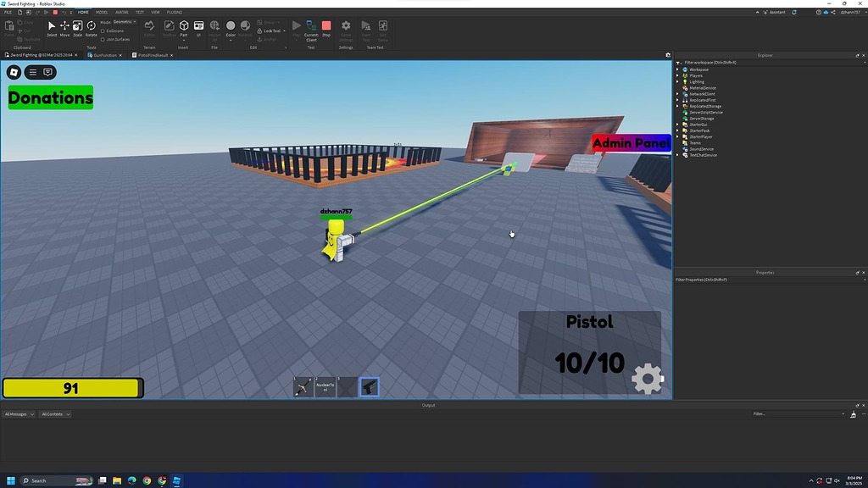Select the sword hotbar slot 1
This screenshot has width=868, height=488.
tap(303, 386)
